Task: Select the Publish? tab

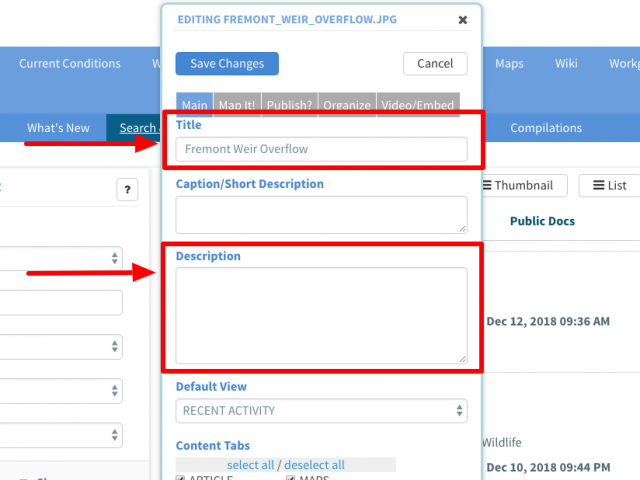Action: 290,105
